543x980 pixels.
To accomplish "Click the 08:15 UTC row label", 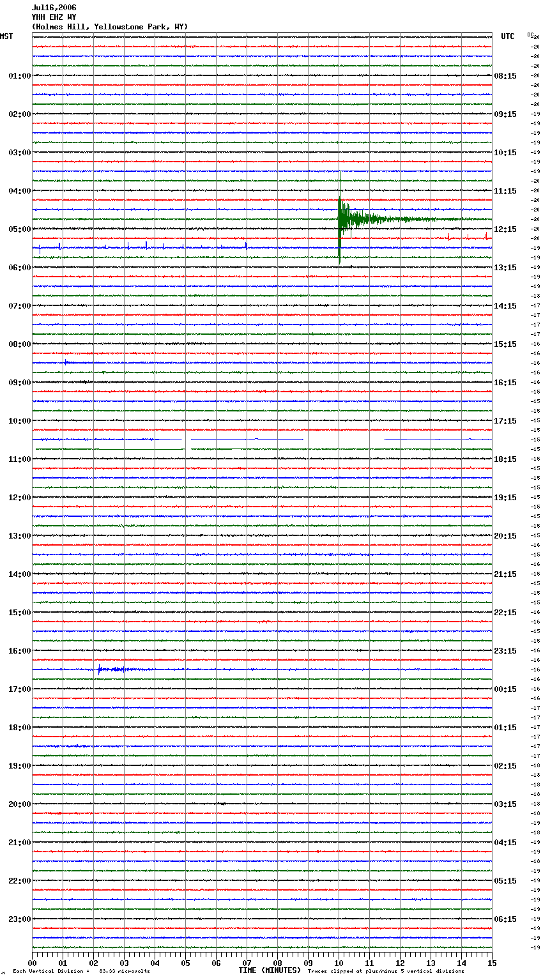I will (505, 76).
